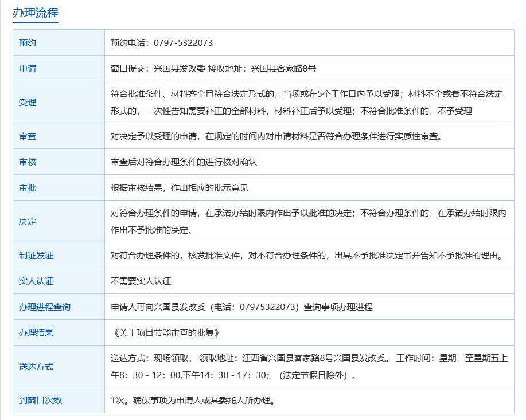The height and width of the screenshot is (420, 526).
Task: Select the 受理 row label
Action: click(28, 103)
